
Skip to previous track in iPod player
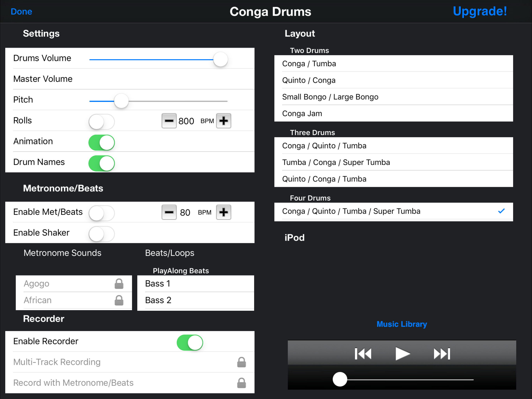click(363, 354)
